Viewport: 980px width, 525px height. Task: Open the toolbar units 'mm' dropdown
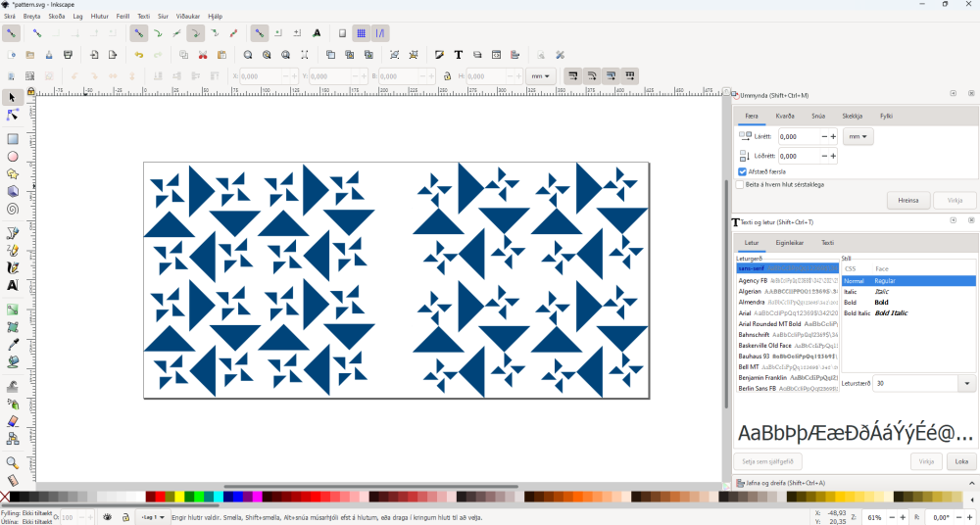pyautogui.click(x=541, y=76)
